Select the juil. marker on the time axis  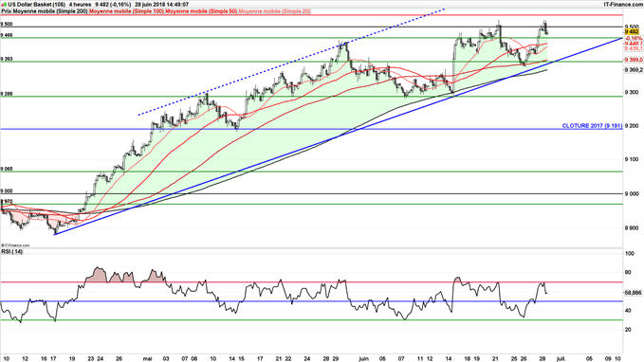point(561,358)
